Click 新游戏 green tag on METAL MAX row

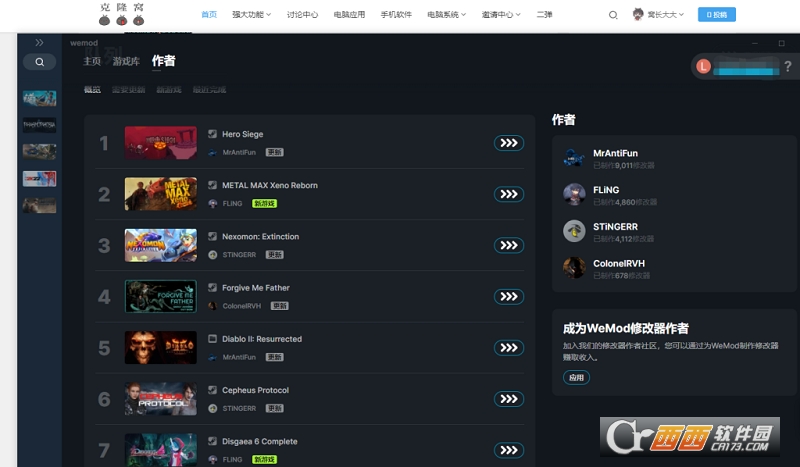coord(264,203)
